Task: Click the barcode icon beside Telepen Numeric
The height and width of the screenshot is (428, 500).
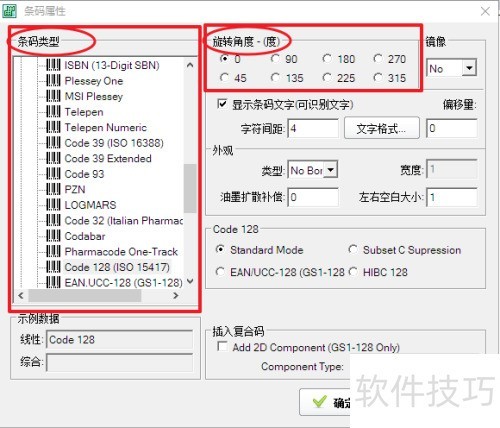Action: click(x=53, y=127)
